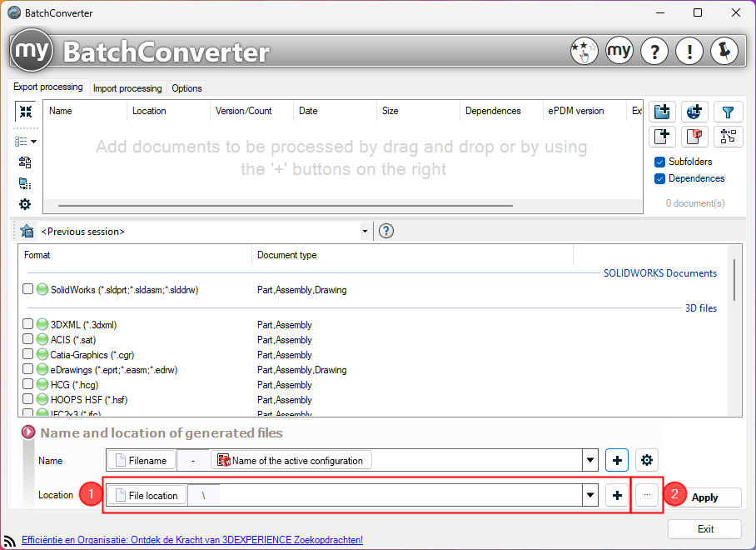Screen dimensions: 756x550
Task: Select the 'SolidWorks (*.sldprt;*.sldasm;*.slddrw)' row text
Action: [x=124, y=290]
